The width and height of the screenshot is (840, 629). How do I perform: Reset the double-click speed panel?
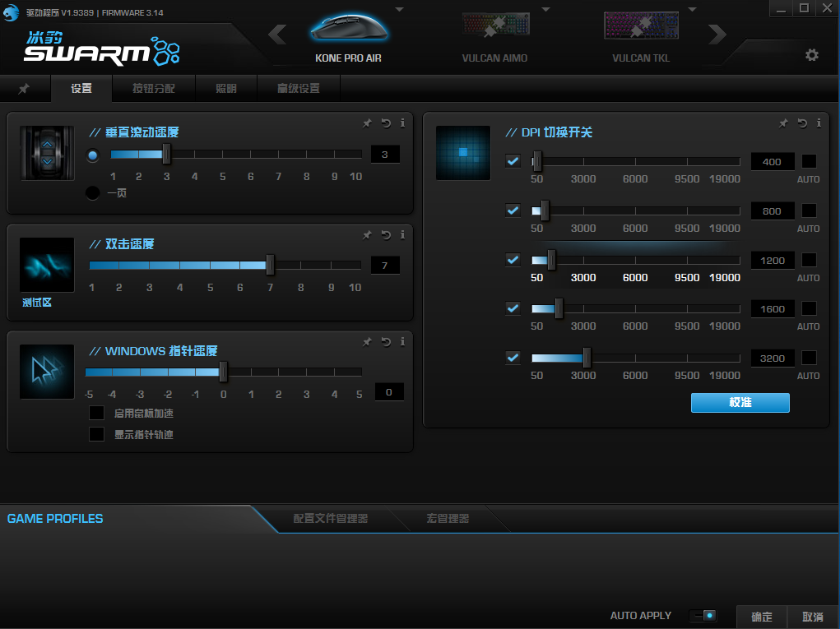(386, 235)
